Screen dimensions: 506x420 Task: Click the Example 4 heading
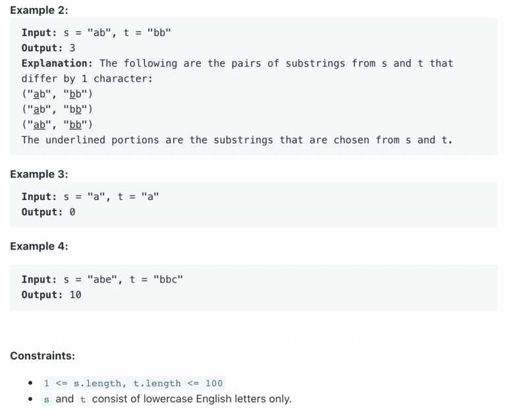39,246
